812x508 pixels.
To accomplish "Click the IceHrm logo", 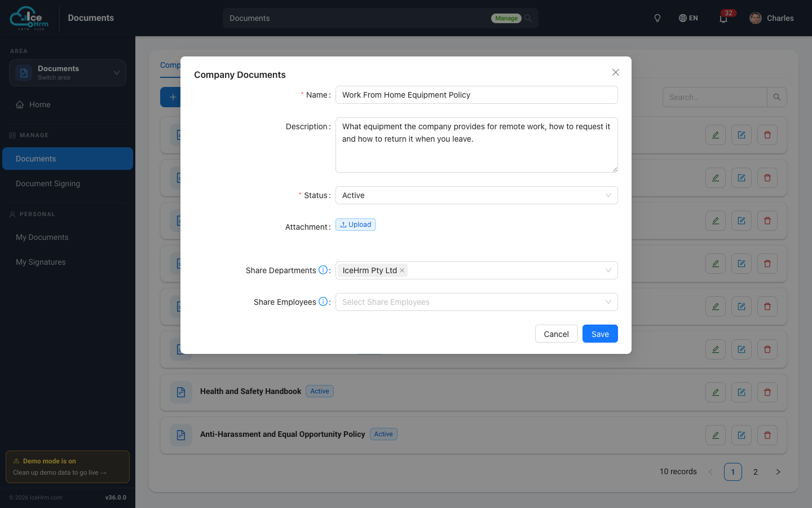I will click(x=29, y=18).
